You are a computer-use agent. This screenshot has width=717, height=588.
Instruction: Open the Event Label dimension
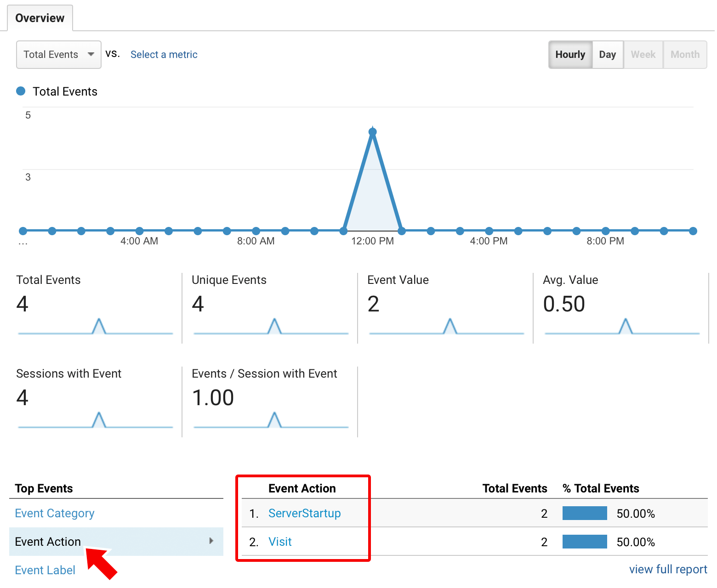pos(45,570)
